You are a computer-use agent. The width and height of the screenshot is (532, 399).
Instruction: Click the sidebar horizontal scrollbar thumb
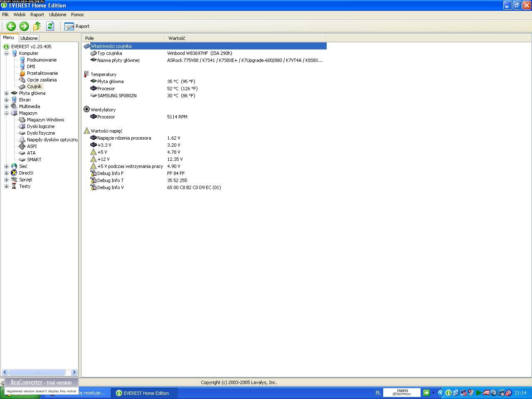pos(37,372)
